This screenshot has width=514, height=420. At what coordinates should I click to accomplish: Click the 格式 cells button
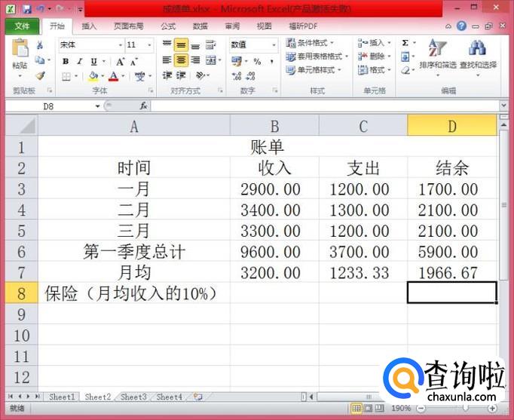[x=375, y=70]
